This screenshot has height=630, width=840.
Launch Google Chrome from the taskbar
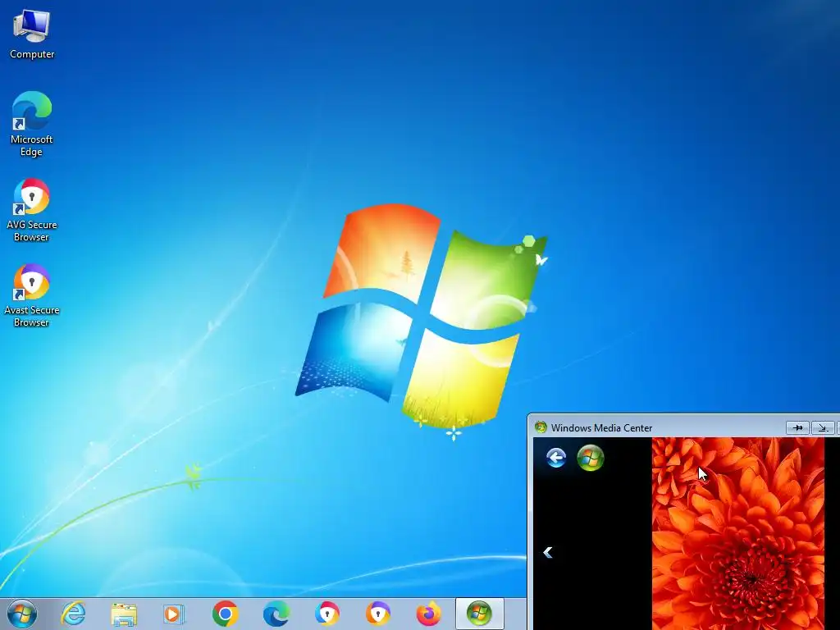(225, 614)
